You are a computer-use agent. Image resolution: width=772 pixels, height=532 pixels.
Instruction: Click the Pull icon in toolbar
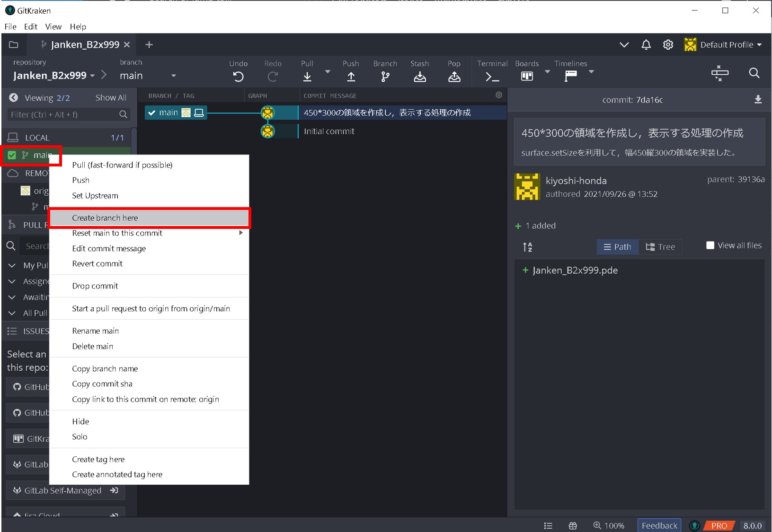coord(307,76)
